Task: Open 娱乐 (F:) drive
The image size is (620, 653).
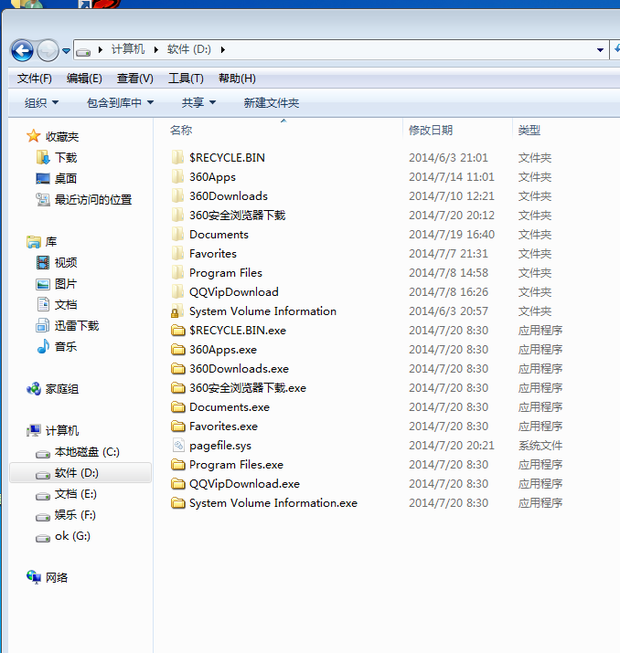Action: coord(75,515)
